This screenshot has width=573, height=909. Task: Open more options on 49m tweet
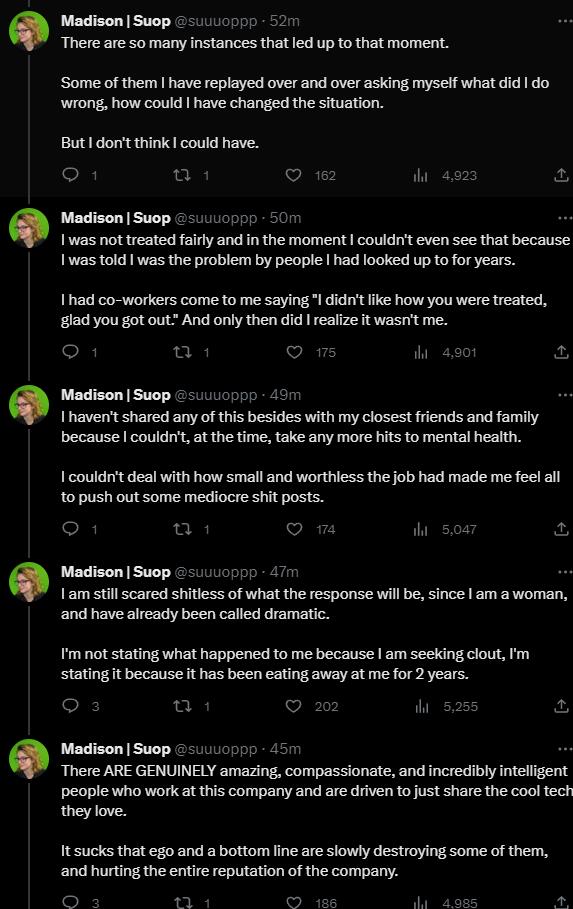pyautogui.click(x=564, y=395)
